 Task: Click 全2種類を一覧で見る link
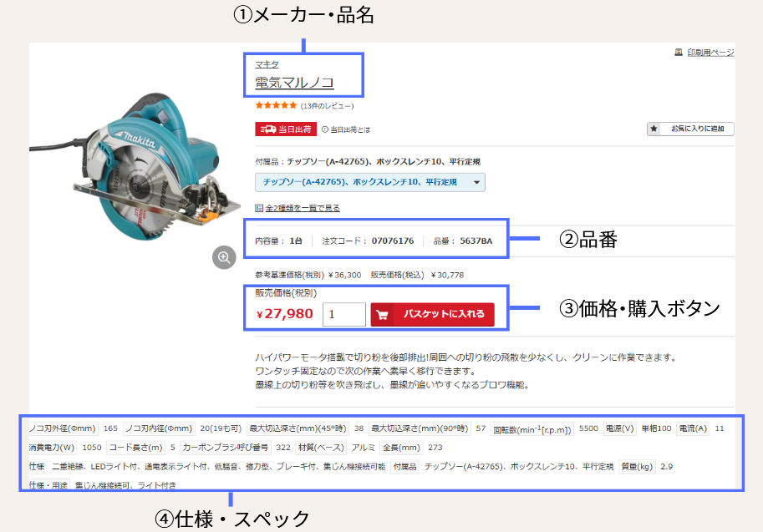[303, 208]
